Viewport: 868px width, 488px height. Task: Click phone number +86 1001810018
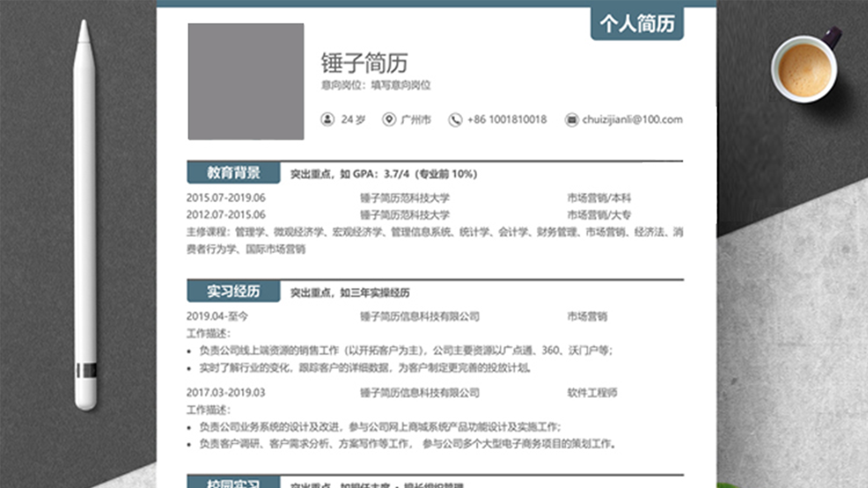tap(507, 120)
